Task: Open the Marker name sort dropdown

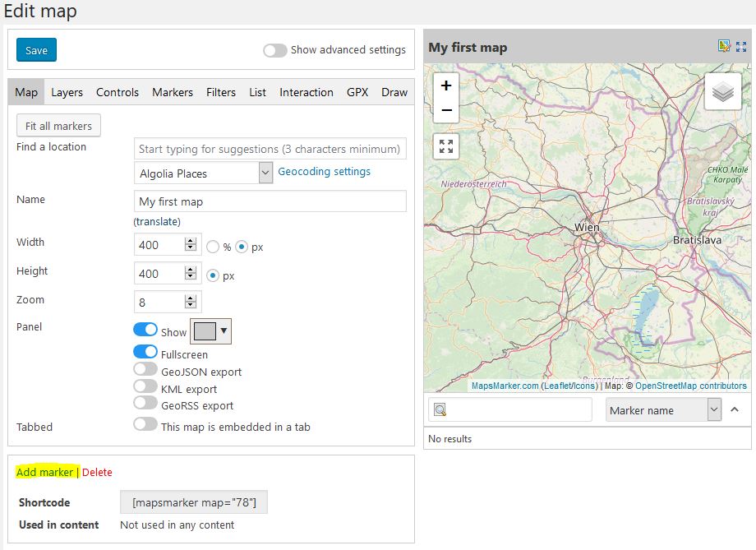Action: tap(663, 410)
